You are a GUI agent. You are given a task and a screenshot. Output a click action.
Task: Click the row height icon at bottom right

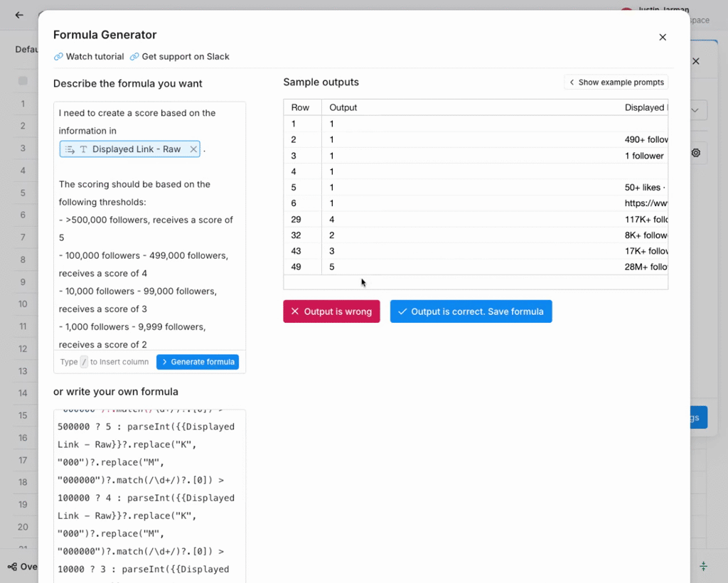[x=703, y=566]
